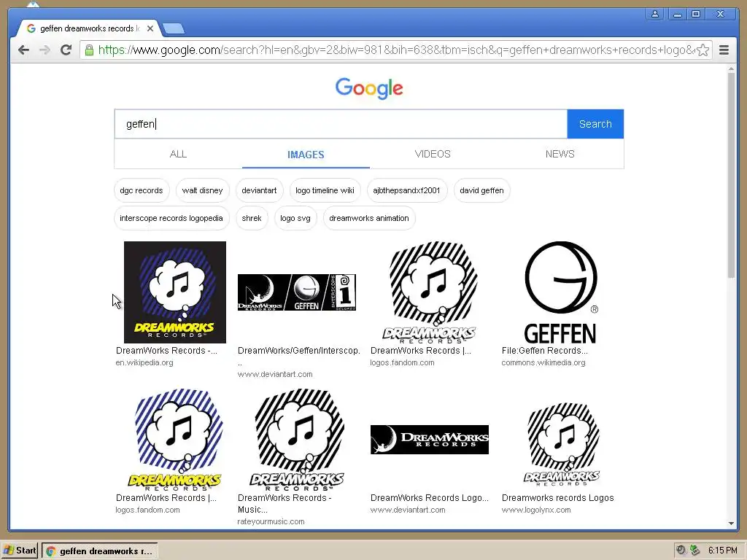This screenshot has height=560, width=747.
Task: Click the blue Search button
Action: point(595,124)
